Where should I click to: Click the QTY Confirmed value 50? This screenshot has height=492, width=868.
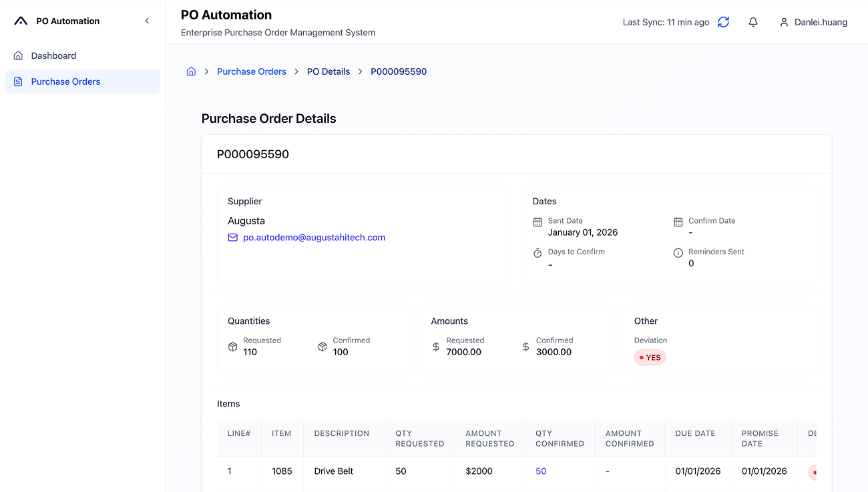[x=541, y=471]
